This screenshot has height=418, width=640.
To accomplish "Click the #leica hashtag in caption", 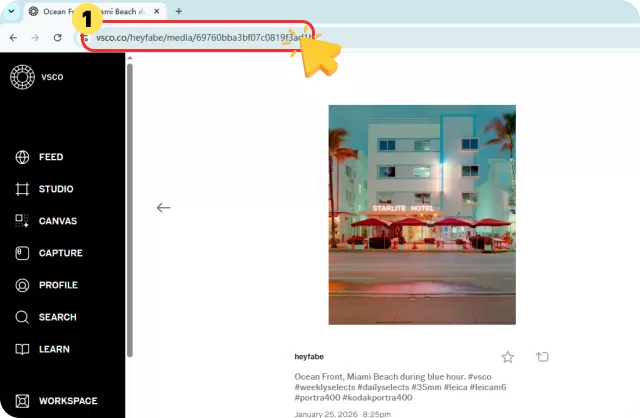I will (x=456, y=387).
